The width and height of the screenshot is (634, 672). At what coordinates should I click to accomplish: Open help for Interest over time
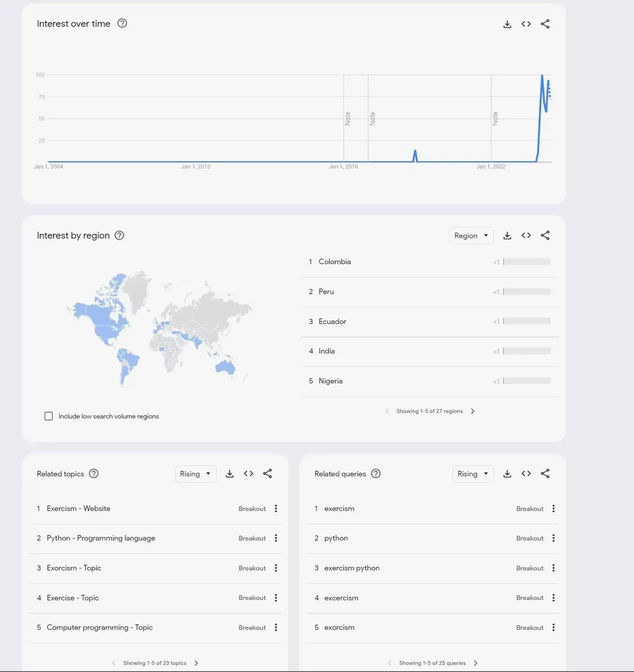[x=122, y=23]
